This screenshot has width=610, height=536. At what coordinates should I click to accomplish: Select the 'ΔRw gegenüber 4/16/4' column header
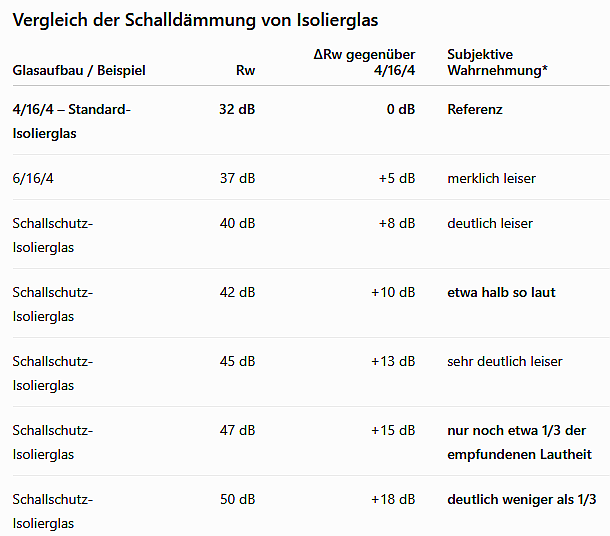[x=365, y=62]
